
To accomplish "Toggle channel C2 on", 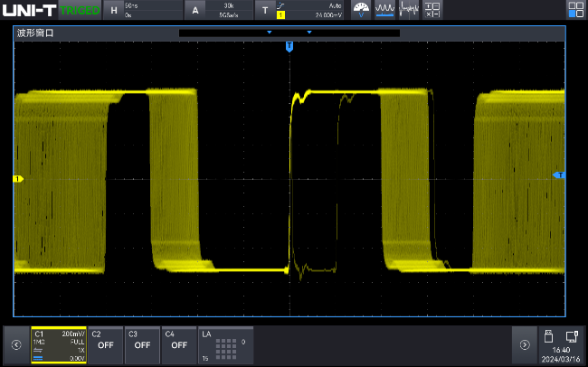I will click(105, 343).
